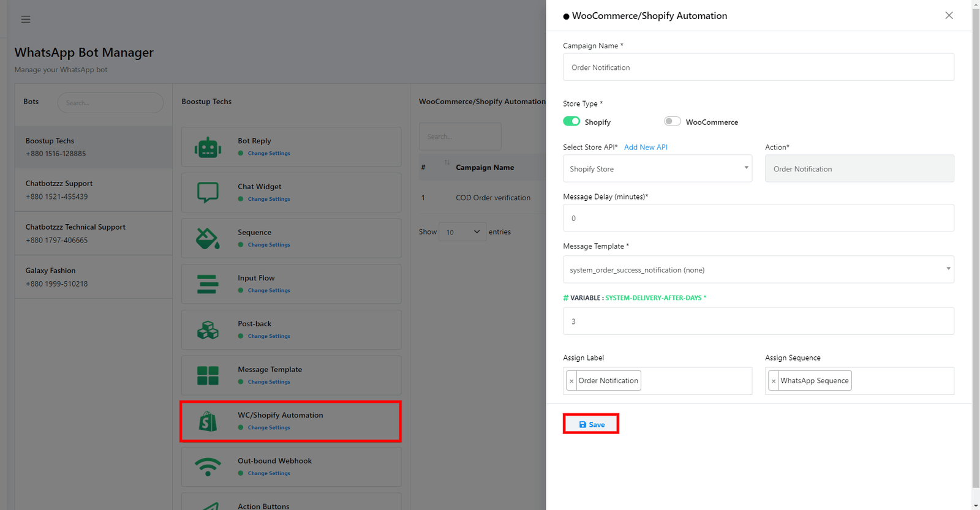The width and height of the screenshot is (980, 510).
Task: Click the Post-back cubes icon
Action: coord(208,330)
